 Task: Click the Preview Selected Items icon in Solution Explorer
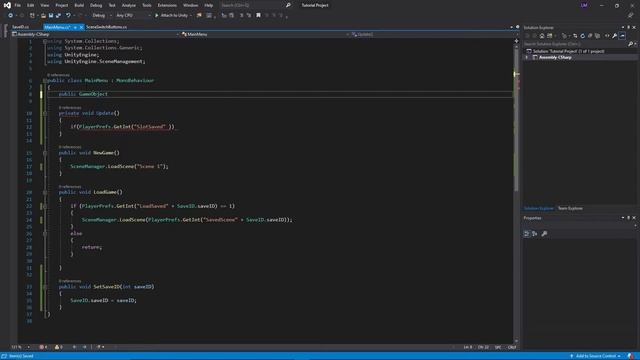click(x=622, y=36)
